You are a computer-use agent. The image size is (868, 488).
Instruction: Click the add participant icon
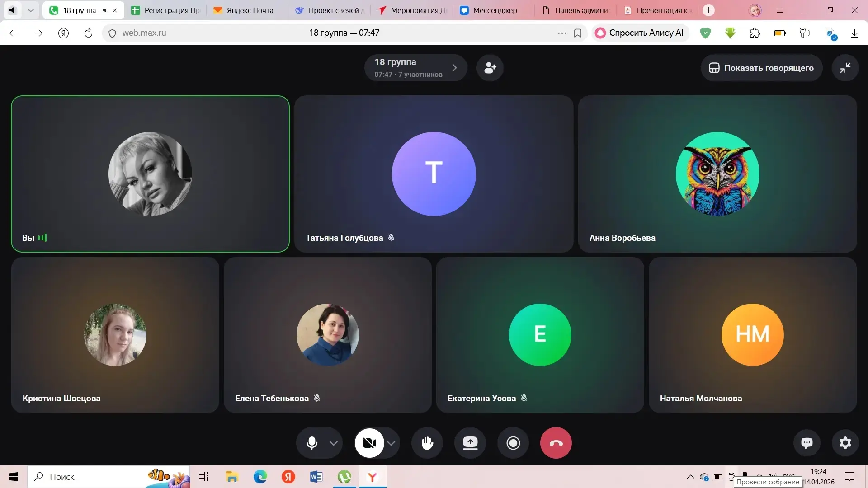pos(490,68)
